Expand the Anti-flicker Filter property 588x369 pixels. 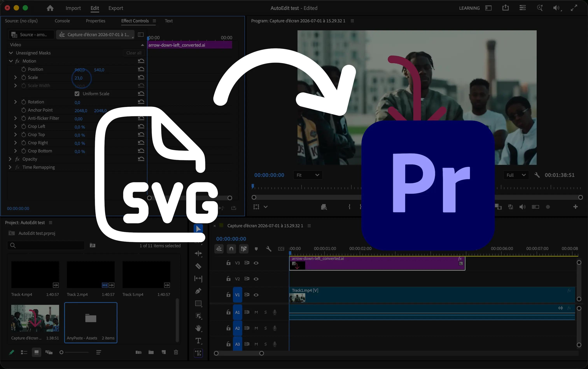click(15, 118)
